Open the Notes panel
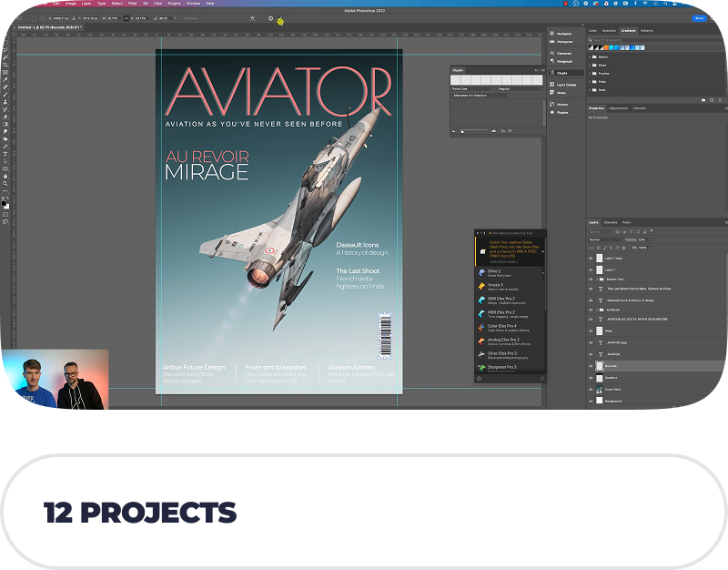The image size is (728, 570). [558, 93]
